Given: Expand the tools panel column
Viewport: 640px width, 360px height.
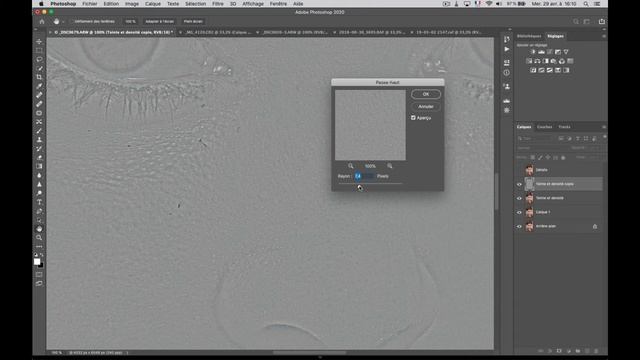Looking at the screenshot, I should click(36, 29).
